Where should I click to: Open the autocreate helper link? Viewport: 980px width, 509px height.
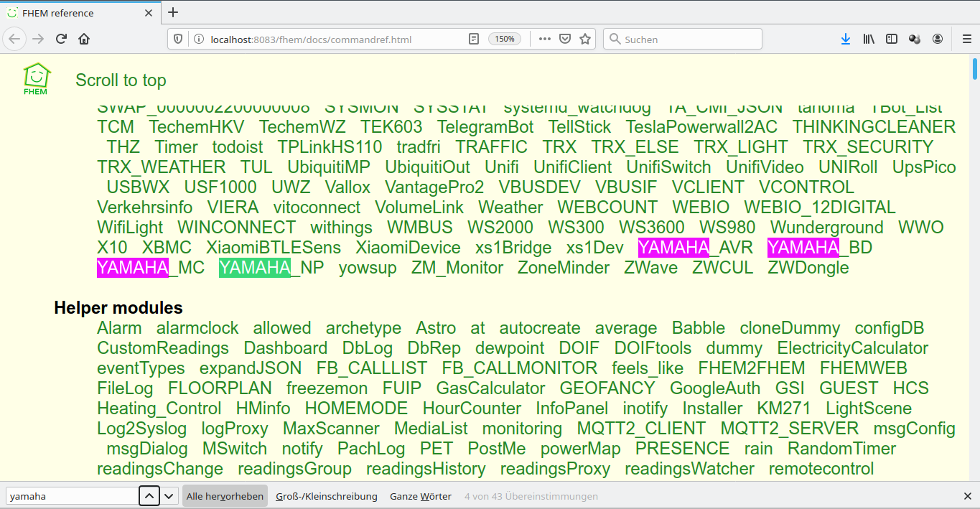pyautogui.click(x=540, y=328)
